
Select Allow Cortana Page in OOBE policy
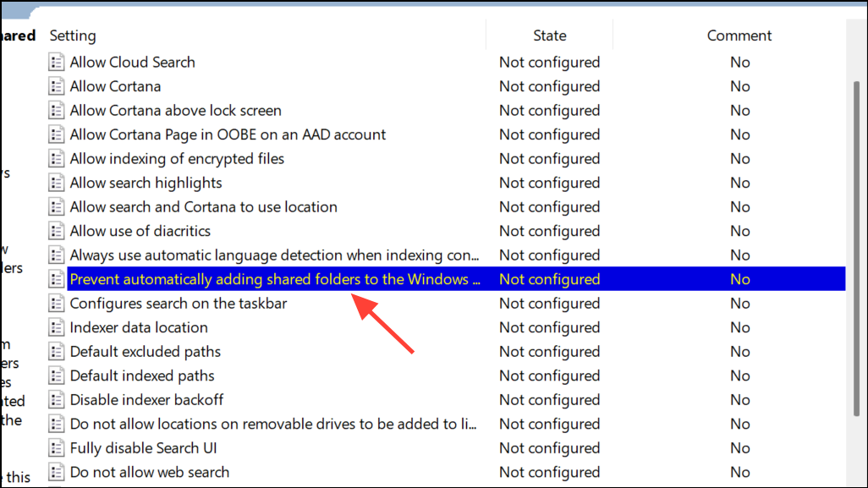tap(228, 135)
